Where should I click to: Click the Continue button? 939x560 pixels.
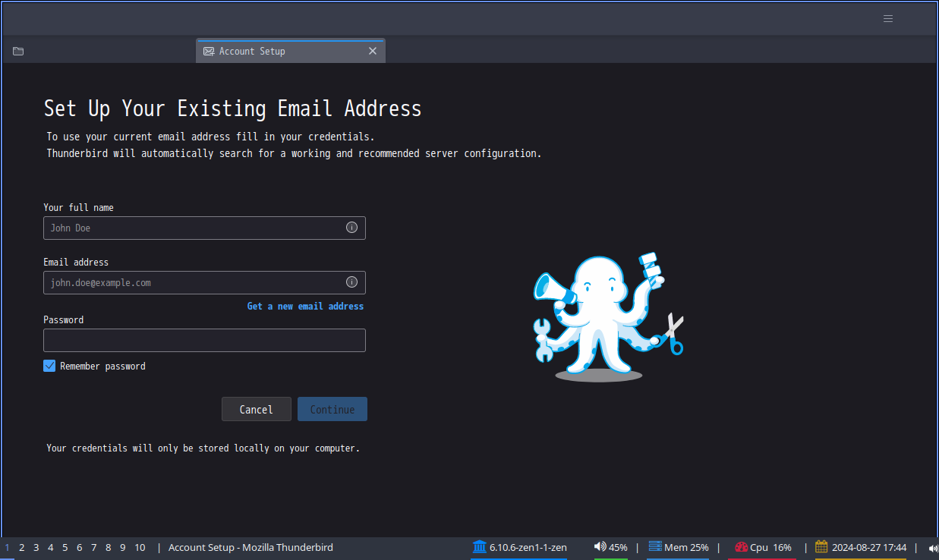point(332,409)
